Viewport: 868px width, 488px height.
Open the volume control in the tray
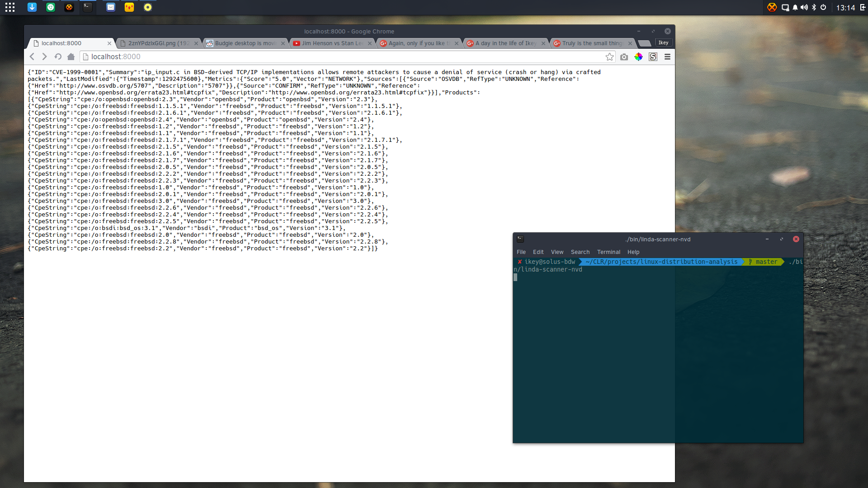click(804, 7)
